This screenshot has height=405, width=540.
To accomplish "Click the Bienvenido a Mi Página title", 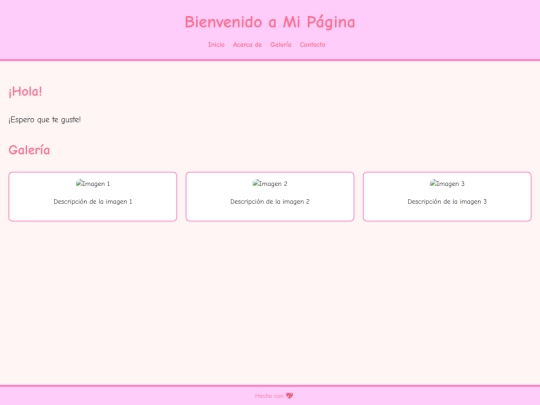I will click(x=270, y=22).
